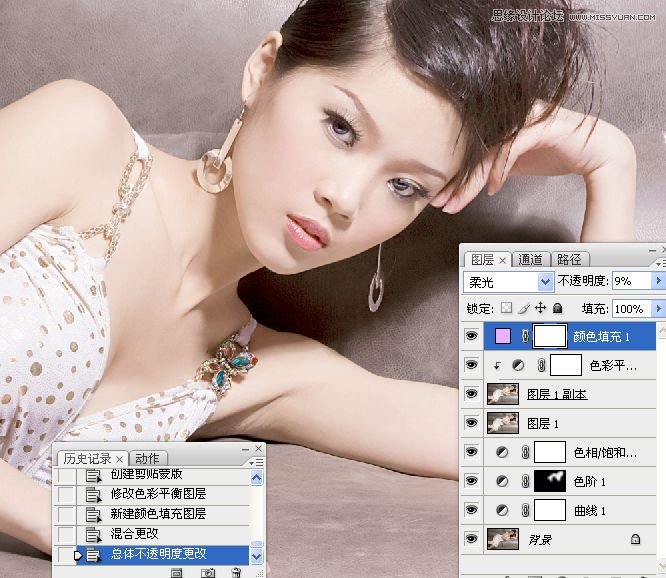The image size is (666, 578).
Task: Click create new document from state icon
Action: pos(177,572)
